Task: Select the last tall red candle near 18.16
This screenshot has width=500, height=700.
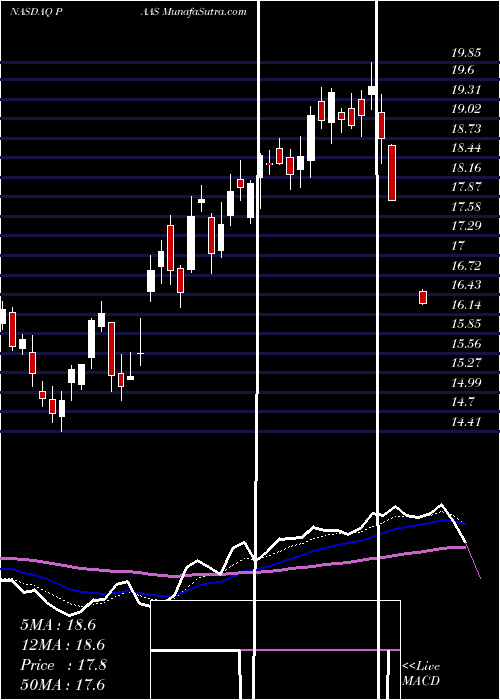Action: (x=392, y=173)
